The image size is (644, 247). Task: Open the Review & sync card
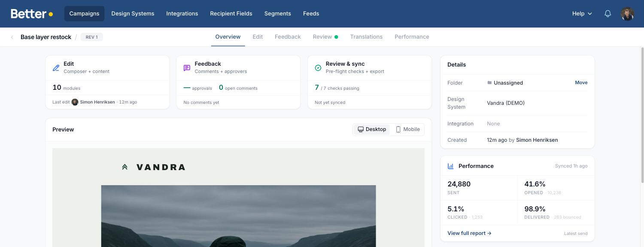[370, 82]
